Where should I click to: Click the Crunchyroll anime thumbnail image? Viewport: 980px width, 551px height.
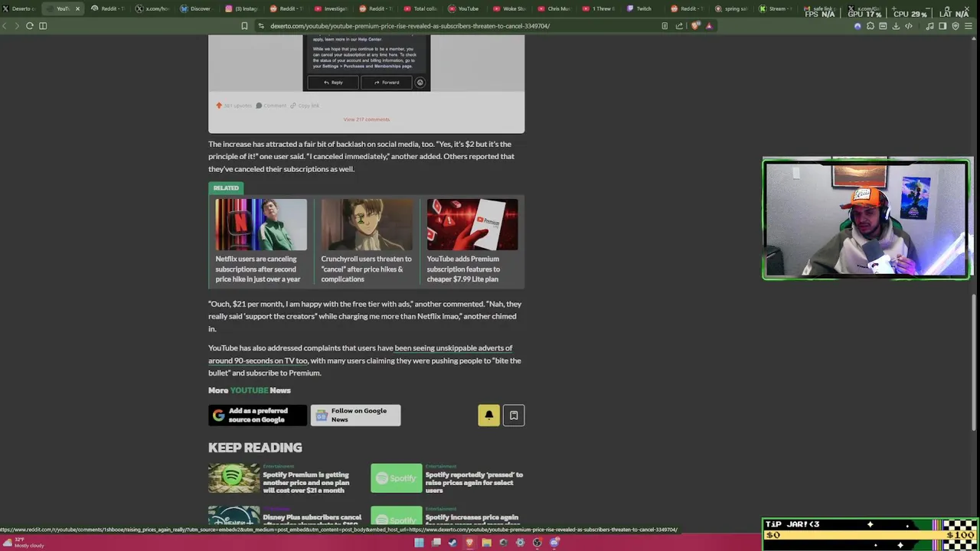coord(367,225)
